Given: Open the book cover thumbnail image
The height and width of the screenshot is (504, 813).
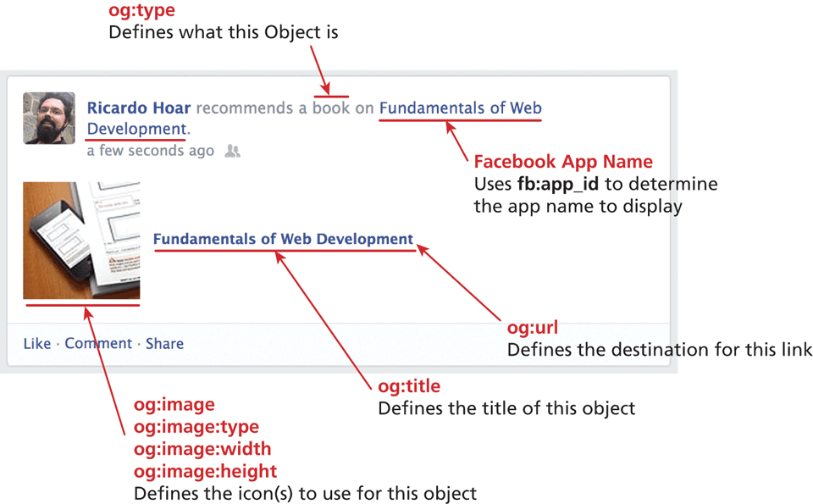Looking at the screenshot, I should (81, 241).
